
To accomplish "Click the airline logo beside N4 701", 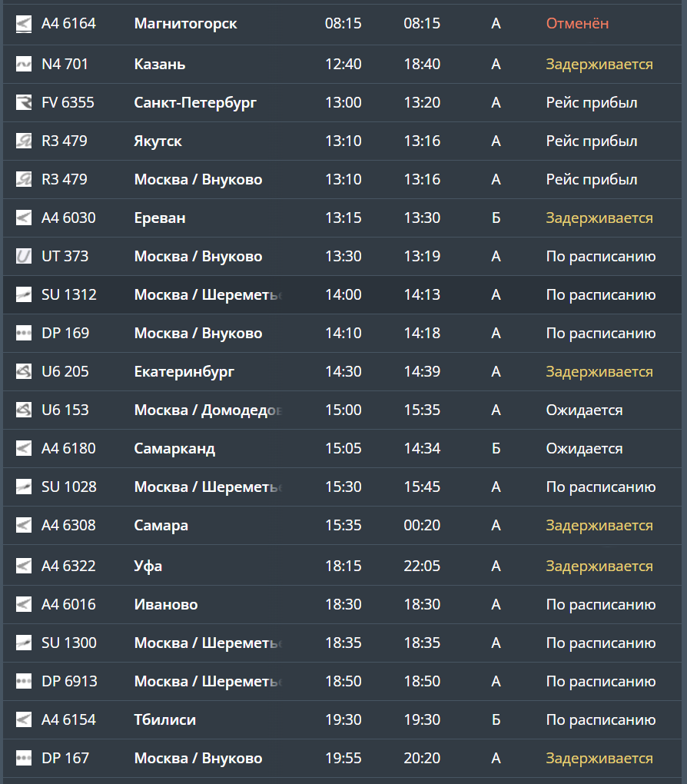I will click(24, 65).
